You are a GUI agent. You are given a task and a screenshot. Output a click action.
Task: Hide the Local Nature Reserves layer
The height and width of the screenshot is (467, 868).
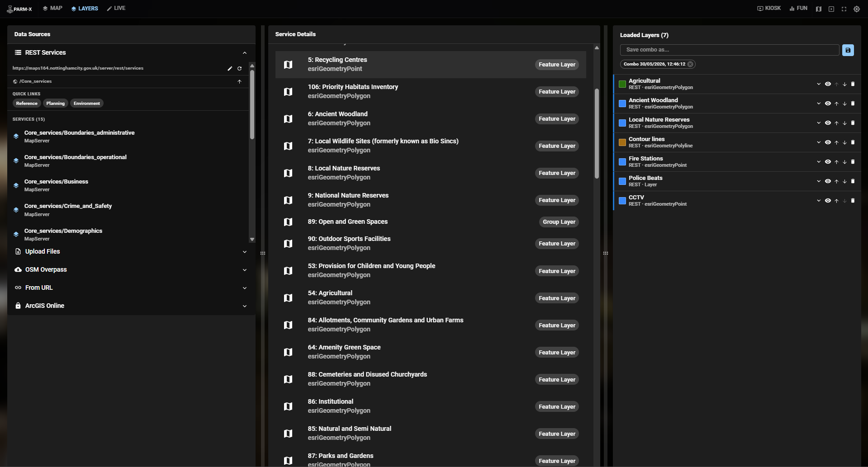(x=828, y=123)
